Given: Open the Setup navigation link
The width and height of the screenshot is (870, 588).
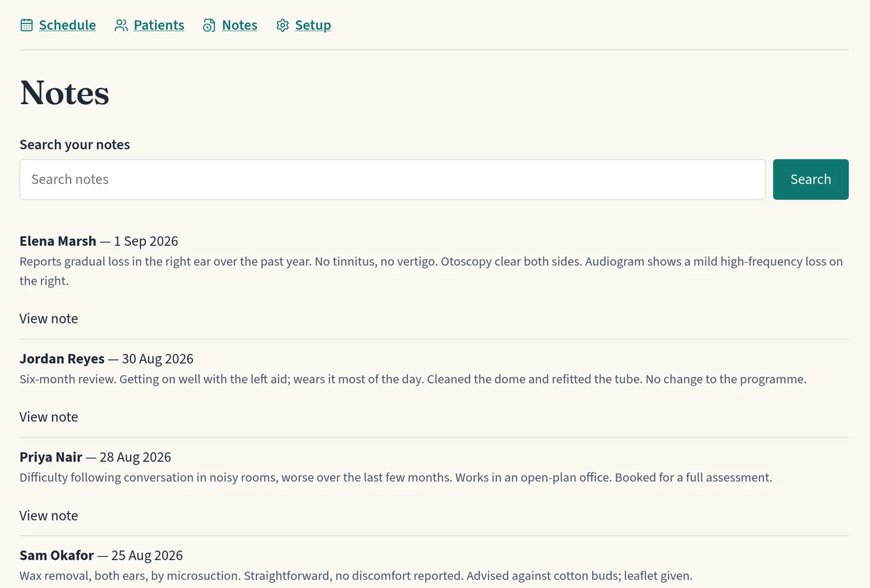Looking at the screenshot, I should pos(313,25).
